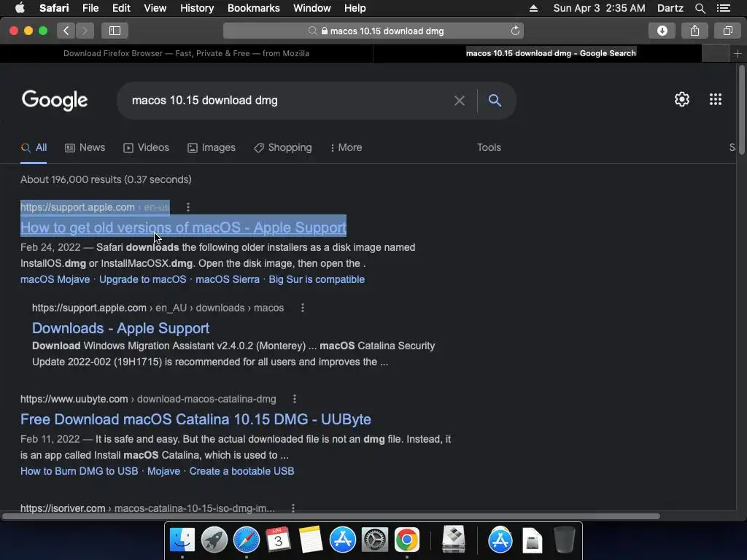This screenshot has width=747, height=560.
Task: Click the vertical page scrollbar
Action: click(x=741, y=110)
